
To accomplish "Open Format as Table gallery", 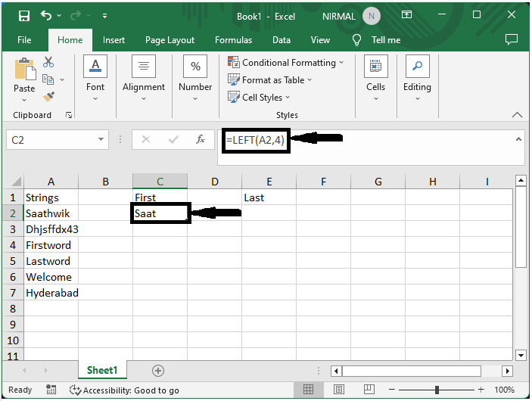I will (x=269, y=80).
